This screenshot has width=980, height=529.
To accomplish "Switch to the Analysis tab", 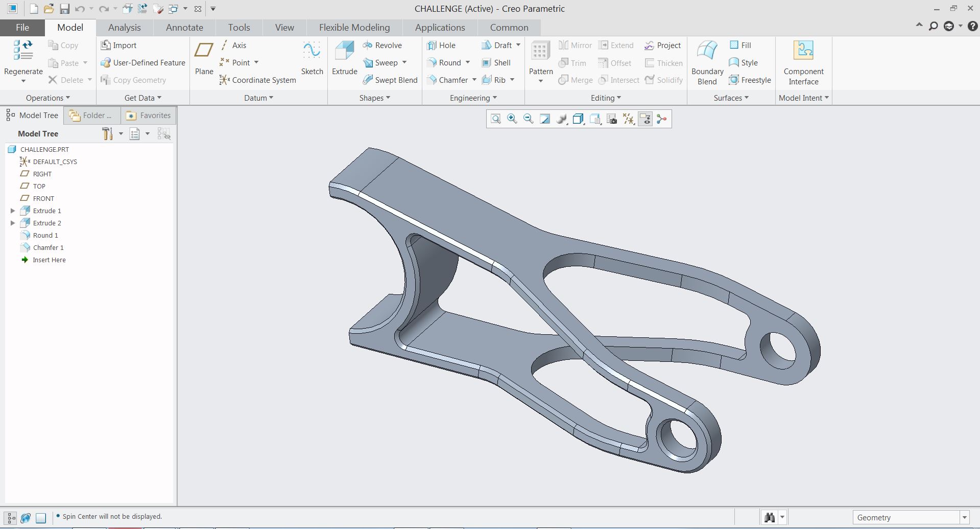I will click(x=124, y=28).
